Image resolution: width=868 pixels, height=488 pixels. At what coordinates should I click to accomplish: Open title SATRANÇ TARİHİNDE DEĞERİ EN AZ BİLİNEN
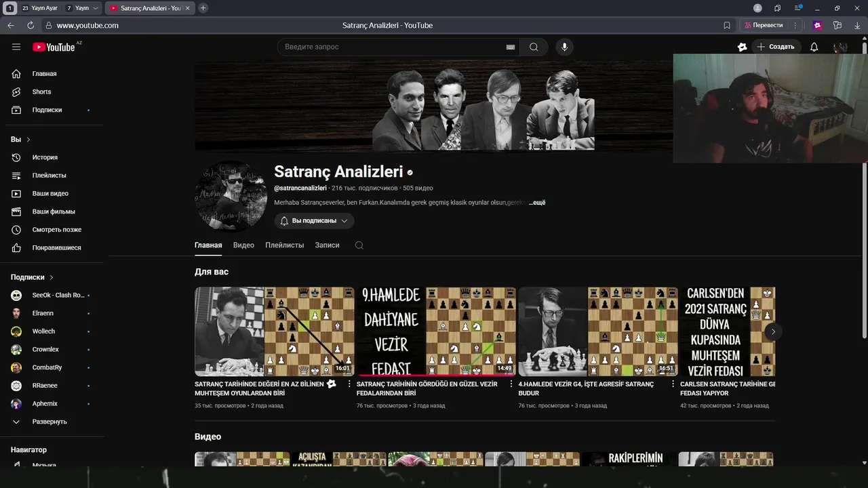pyautogui.click(x=259, y=388)
